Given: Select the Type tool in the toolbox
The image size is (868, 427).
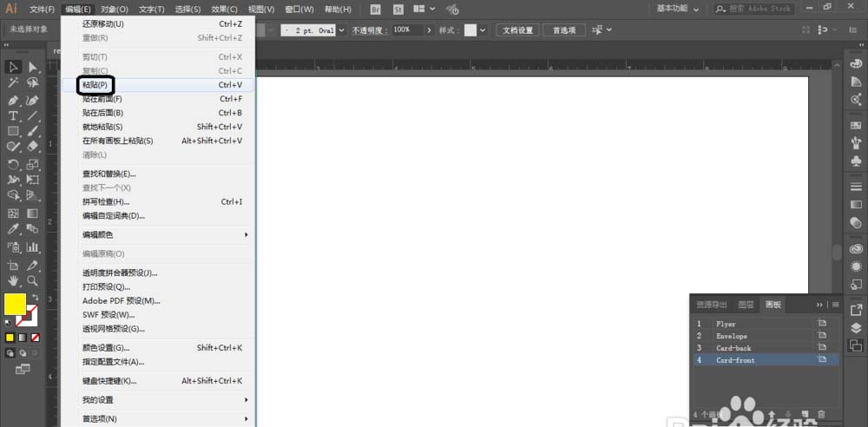Looking at the screenshot, I should tap(13, 115).
